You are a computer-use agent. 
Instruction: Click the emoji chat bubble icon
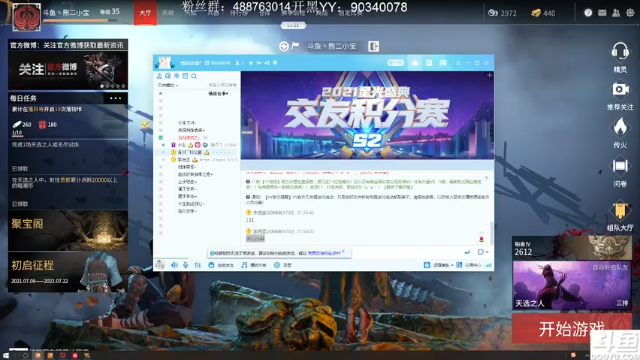(480, 252)
